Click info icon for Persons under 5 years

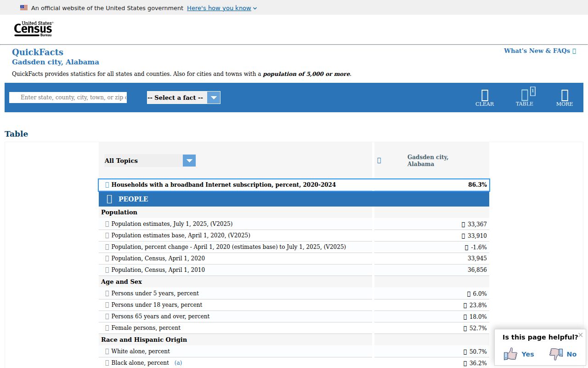(107, 293)
